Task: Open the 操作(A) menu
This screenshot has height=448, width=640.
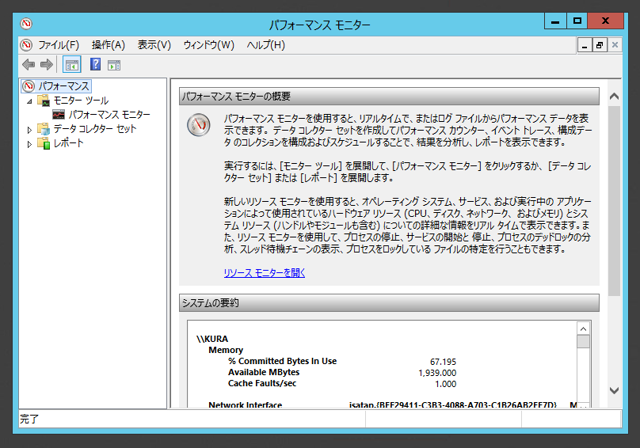Action: tap(108, 45)
